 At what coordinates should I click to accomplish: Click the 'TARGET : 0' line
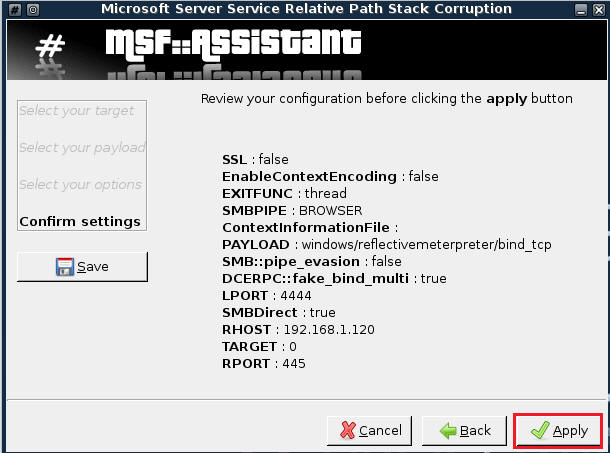click(259, 347)
